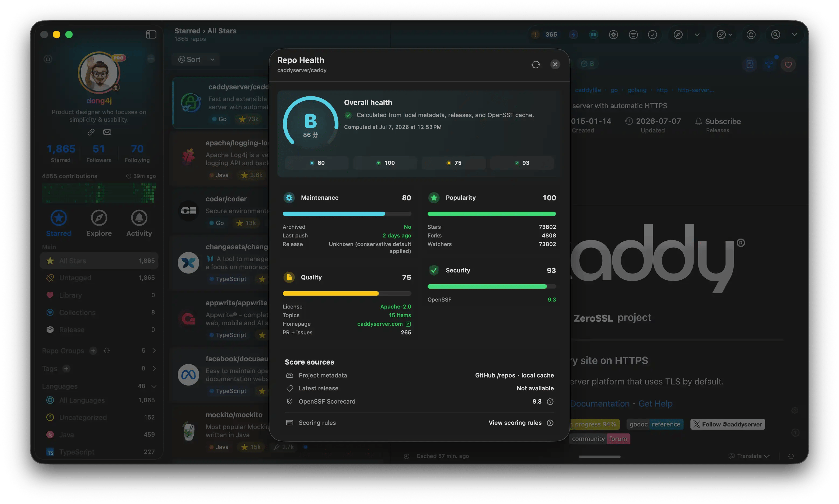Click the Maintenance progress bar
This screenshot has width=839, height=504.
click(347, 213)
